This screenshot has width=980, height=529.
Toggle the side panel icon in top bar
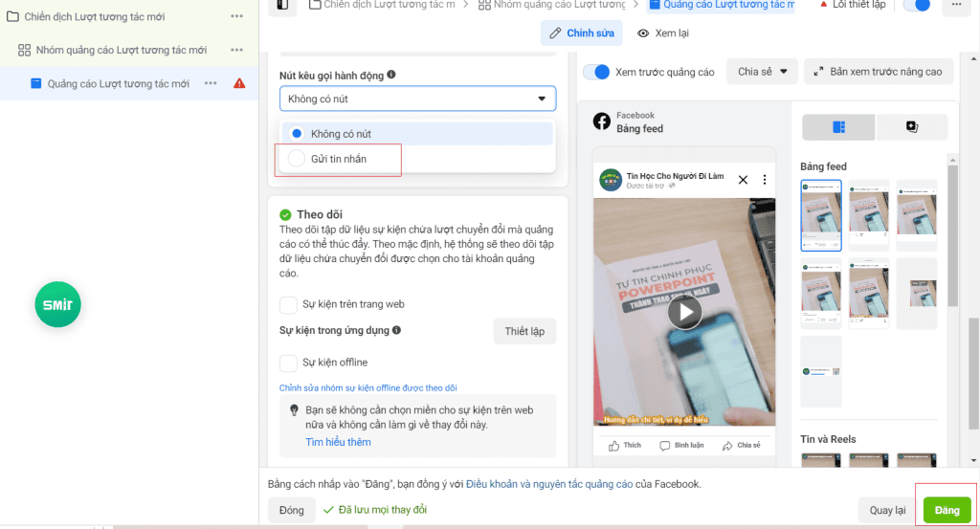pyautogui.click(x=282, y=5)
